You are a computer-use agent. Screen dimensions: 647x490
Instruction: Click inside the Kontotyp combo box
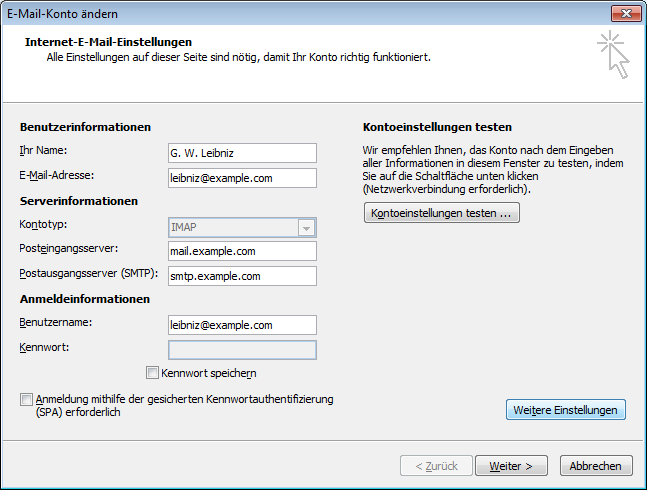(242, 228)
